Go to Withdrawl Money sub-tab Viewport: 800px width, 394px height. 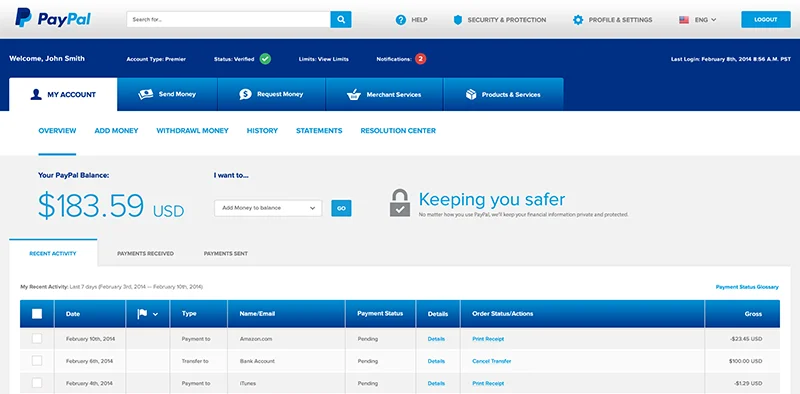192,131
